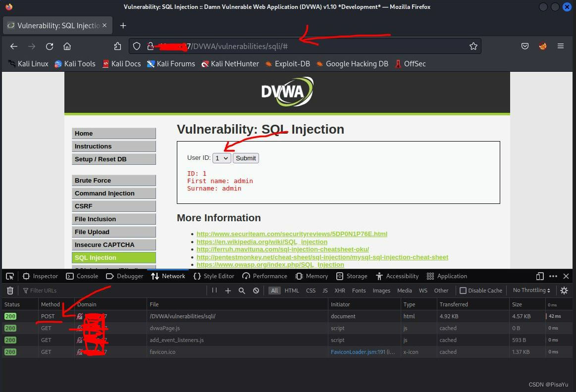Focus the Filter URLs input
Viewport: 576px width, 392px height.
[x=113, y=291]
